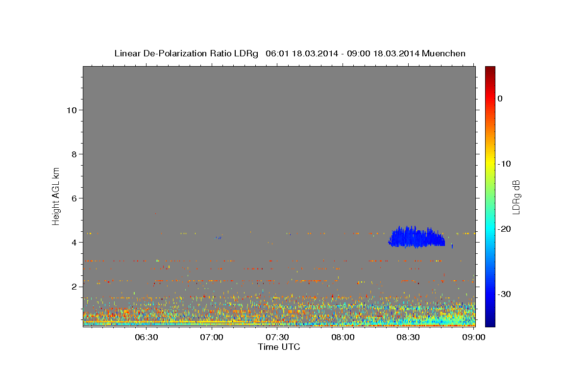Click the height tick label 6
Viewport: 588px width, 392px height.
click(74, 198)
